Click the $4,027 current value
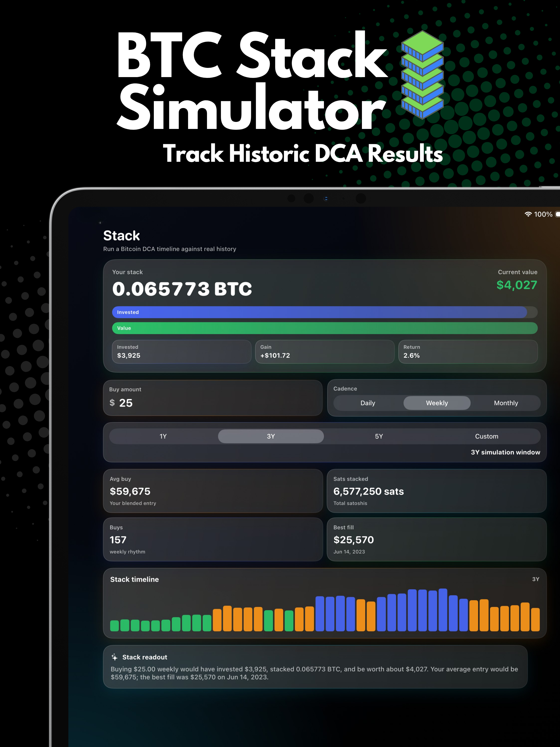The width and height of the screenshot is (560, 747). (x=517, y=285)
